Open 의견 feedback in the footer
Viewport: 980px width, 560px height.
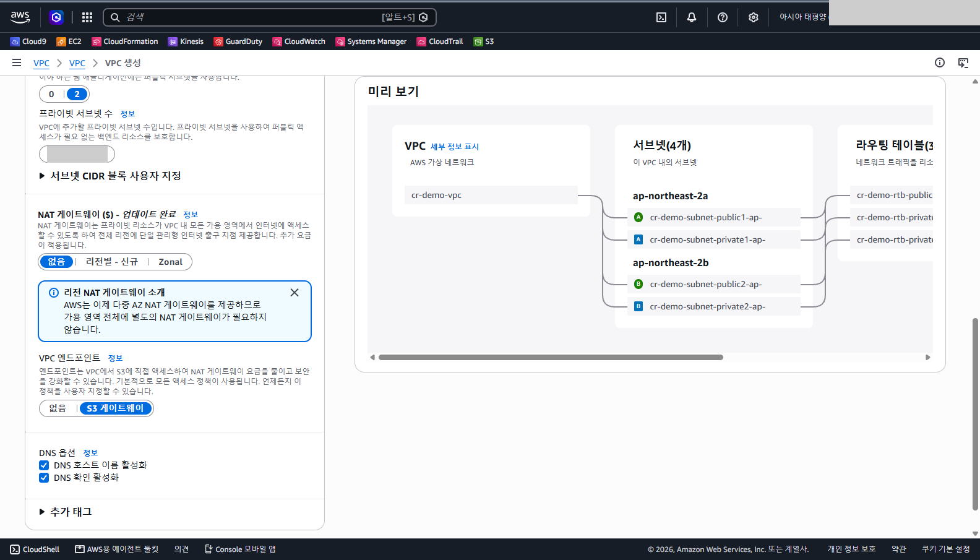181,549
